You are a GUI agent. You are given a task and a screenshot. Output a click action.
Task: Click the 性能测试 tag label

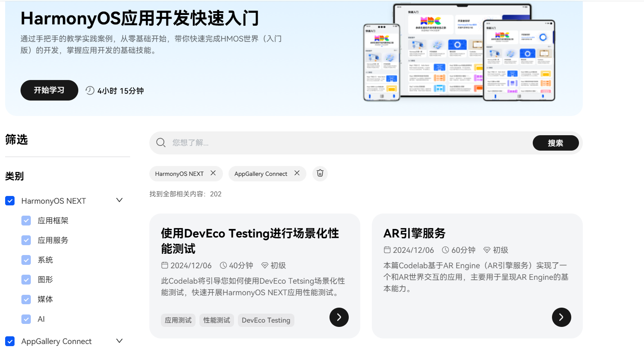[217, 320]
